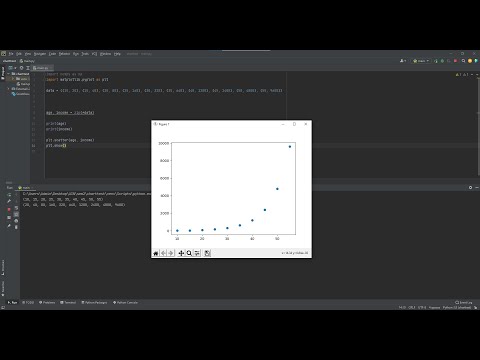Click main.py breadcrumb in navigation bar
480x360 pixels.
click(x=27, y=61)
